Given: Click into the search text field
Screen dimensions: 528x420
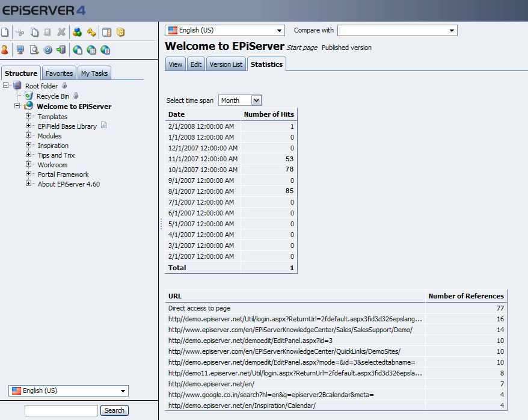Looking at the screenshot, I should coord(61,410).
